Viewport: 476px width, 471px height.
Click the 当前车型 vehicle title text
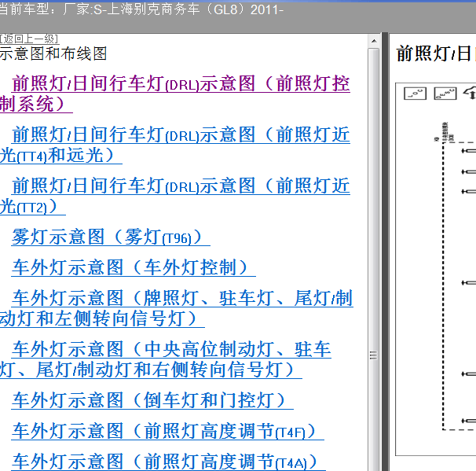click(x=141, y=9)
